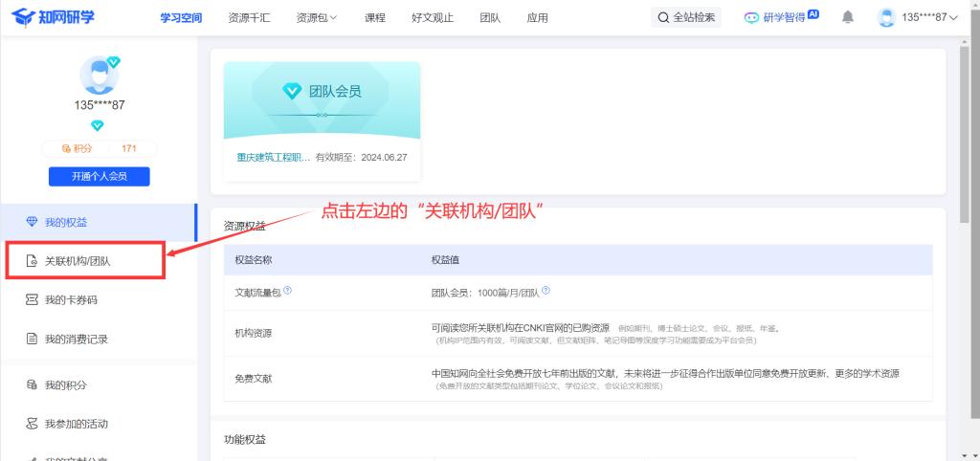Click the 团队会员 membership card
This screenshot has width=980, height=461.
322,100
